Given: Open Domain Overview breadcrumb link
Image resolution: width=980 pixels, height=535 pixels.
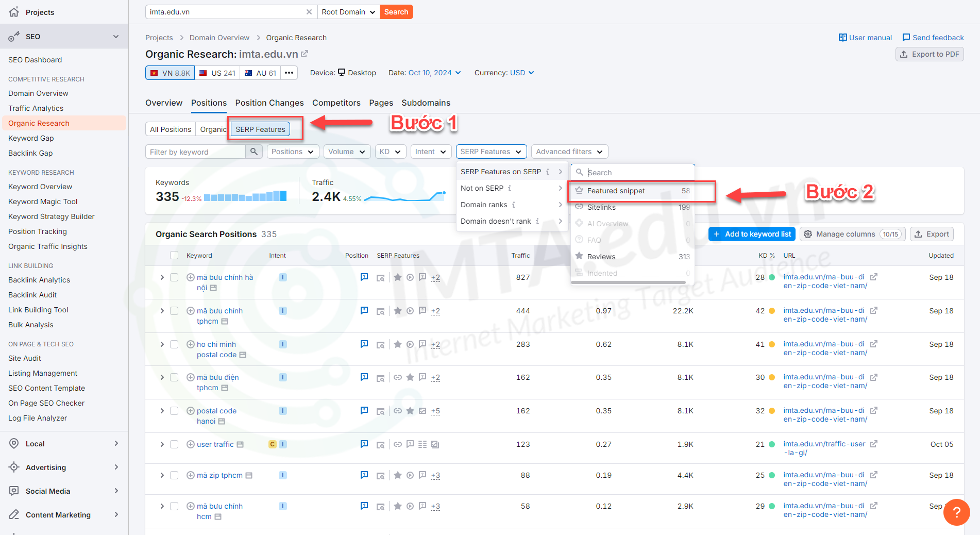Looking at the screenshot, I should click(219, 38).
